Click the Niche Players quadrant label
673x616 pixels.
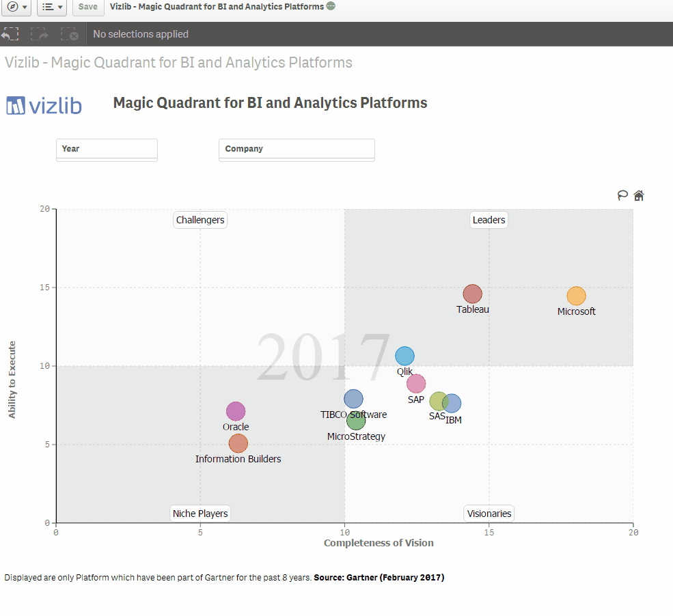pos(200,514)
